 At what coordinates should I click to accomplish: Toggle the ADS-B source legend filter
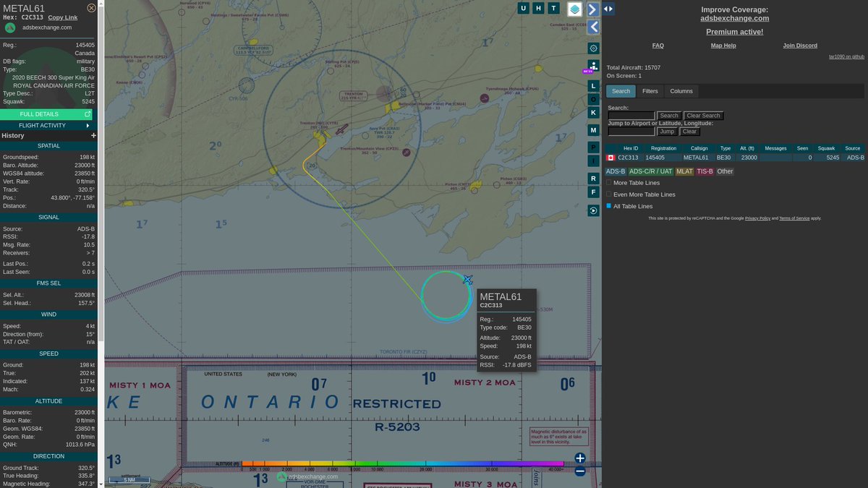616,171
